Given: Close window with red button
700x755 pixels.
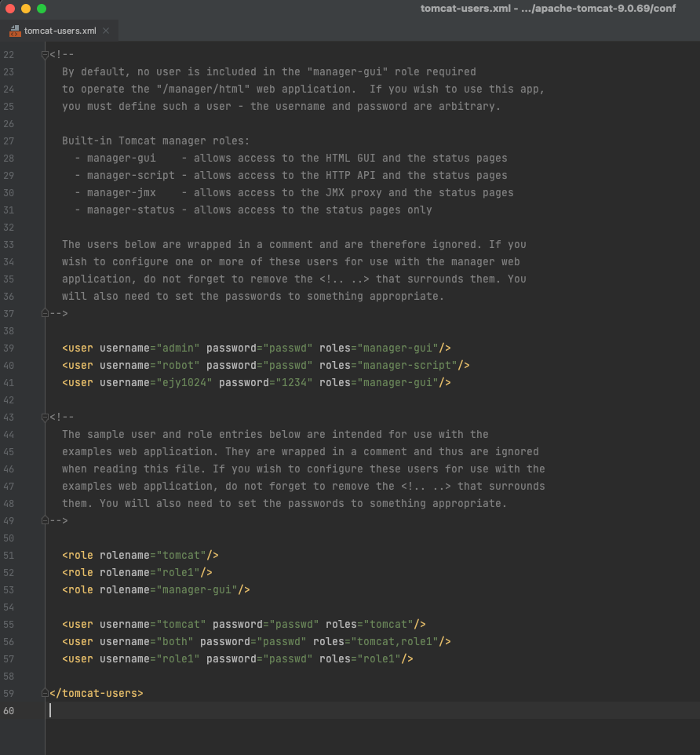Looking at the screenshot, I should pos(10,9).
